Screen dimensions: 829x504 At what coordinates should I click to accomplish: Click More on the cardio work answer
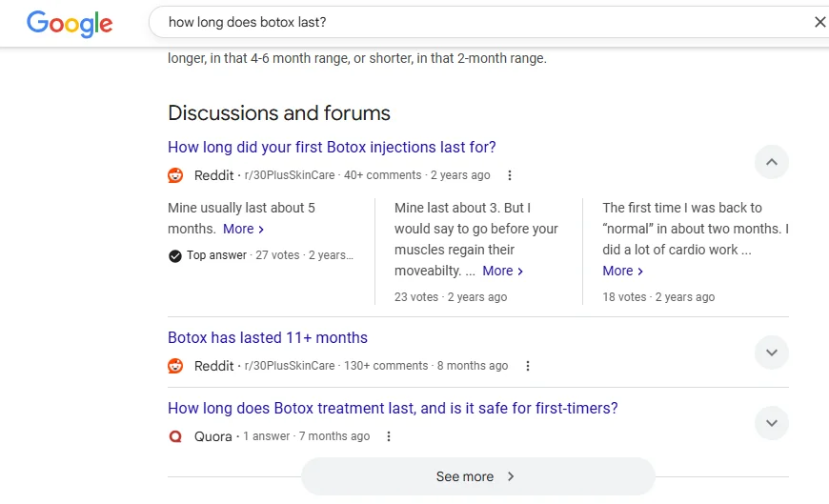point(623,271)
